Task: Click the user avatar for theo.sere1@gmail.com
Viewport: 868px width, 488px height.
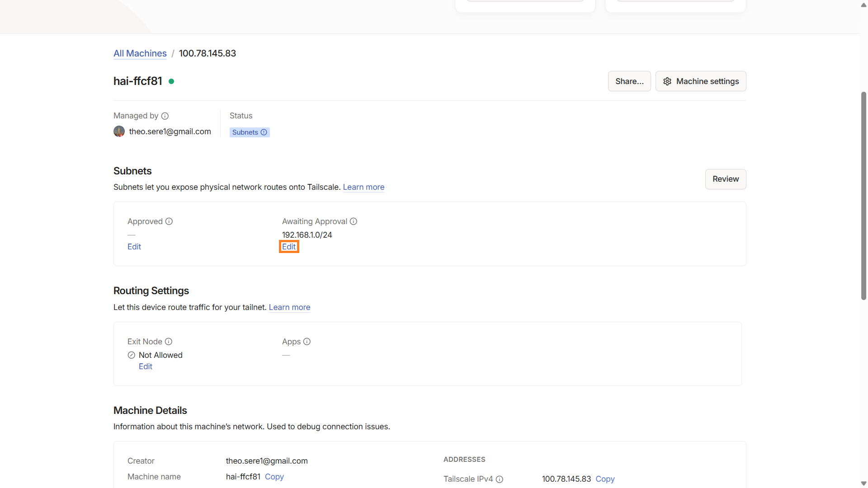Action: pos(119,131)
